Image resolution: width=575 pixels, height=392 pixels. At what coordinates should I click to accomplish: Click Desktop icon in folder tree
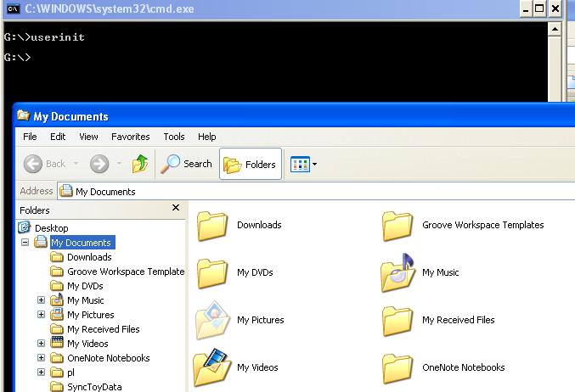click(24, 227)
